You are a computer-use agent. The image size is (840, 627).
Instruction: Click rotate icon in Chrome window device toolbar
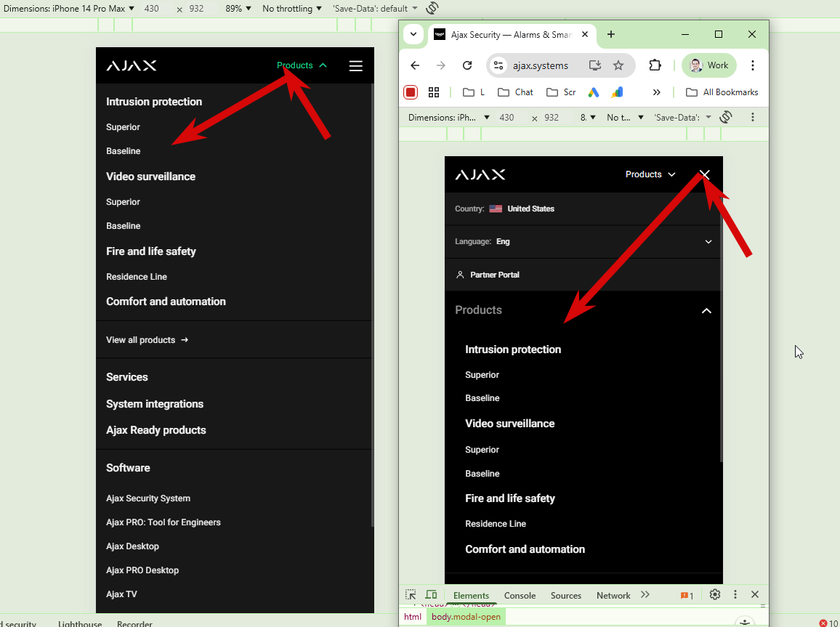726,117
